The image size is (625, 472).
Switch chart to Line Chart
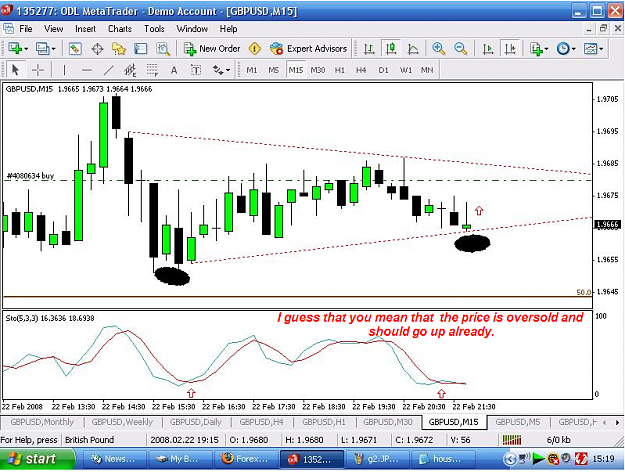point(413,49)
